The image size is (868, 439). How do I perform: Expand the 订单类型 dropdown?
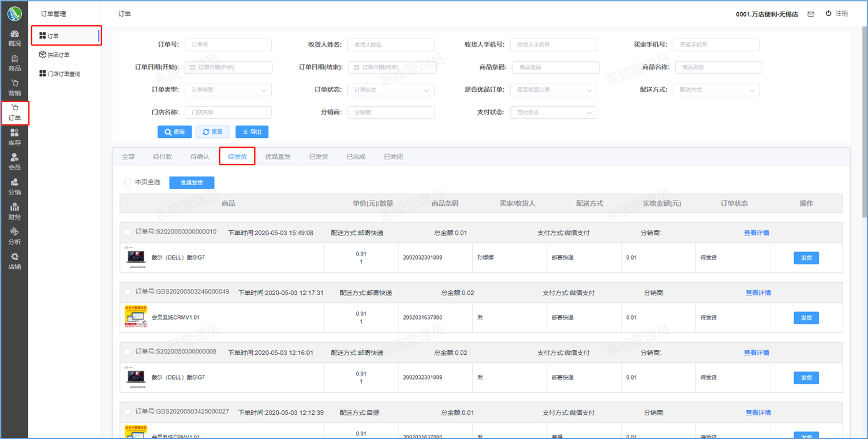(x=228, y=90)
